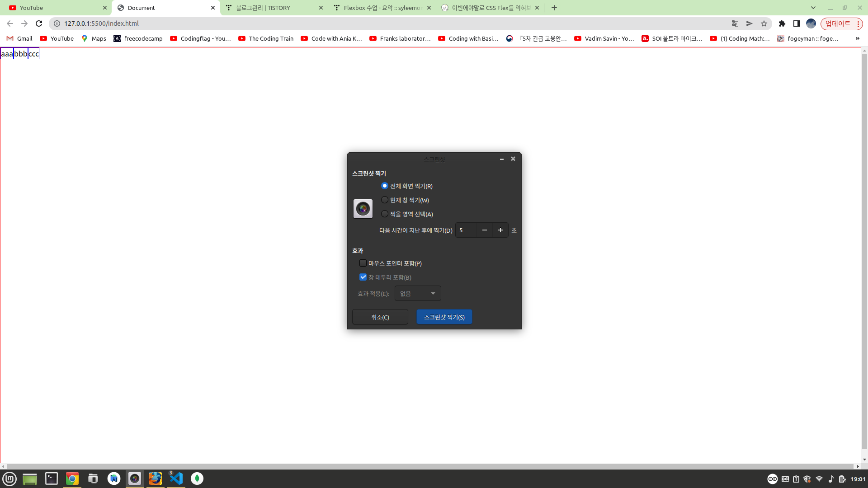
Task: Click the 취소 cancel button
Action: (x=380, y=317)
